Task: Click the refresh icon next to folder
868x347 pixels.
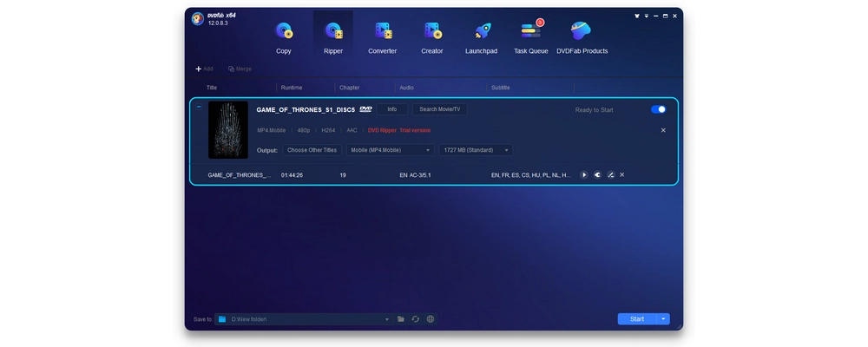Action: tap(415, 319)
